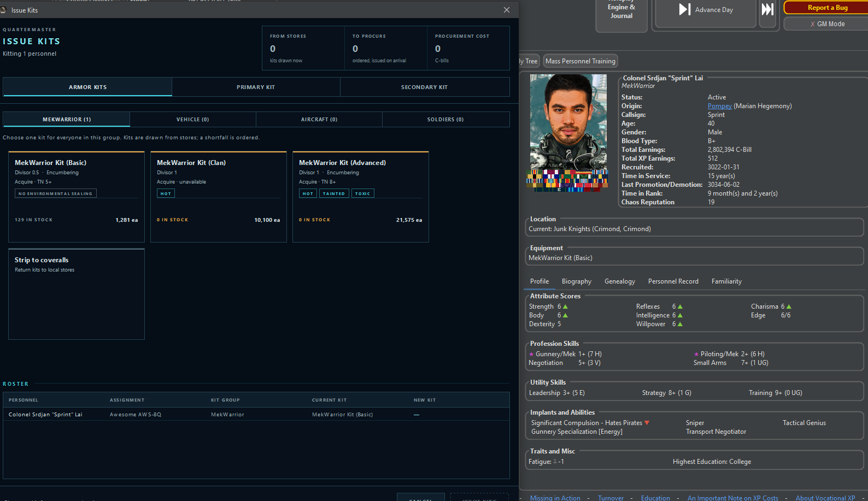Click the Hates Pirates red down arrow
This screenshot has width=868, height=501.
(647, 423)
